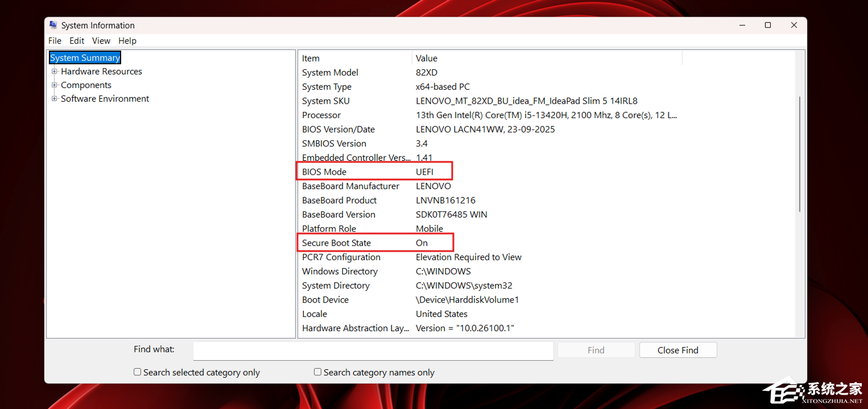Select the Secure Boot State row

[x=490, y=243]
